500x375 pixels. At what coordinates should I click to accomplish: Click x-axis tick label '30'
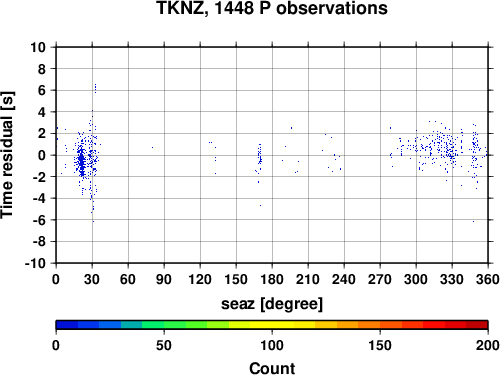click(92, 279)
